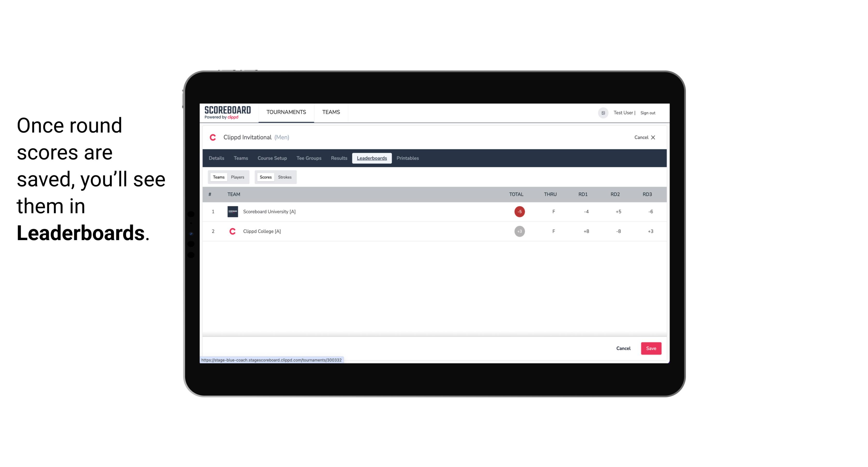The image size is (868, 467).
Task: Click the Teams filter toggle button
Action: tap(218, 177)
